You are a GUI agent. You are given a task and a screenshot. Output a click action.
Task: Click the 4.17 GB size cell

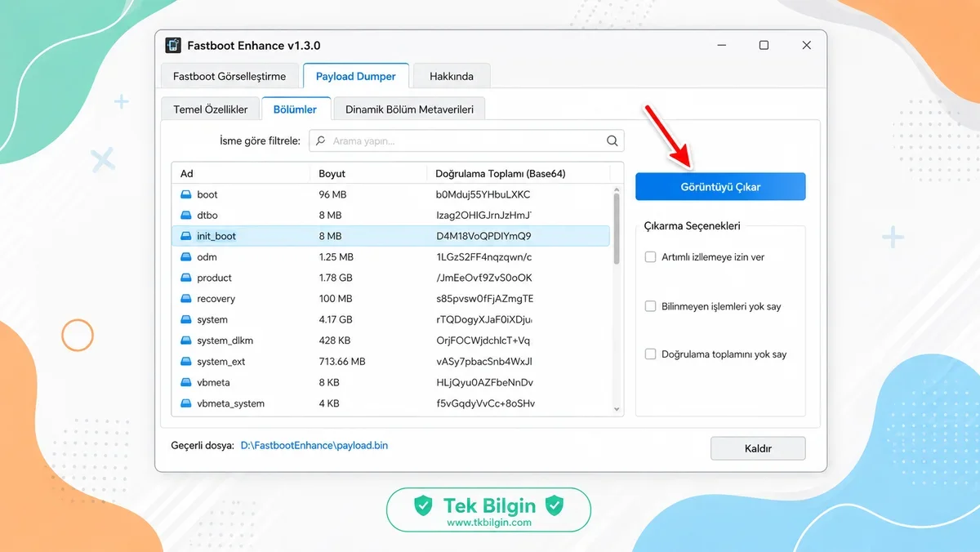(x=336, y=320)
